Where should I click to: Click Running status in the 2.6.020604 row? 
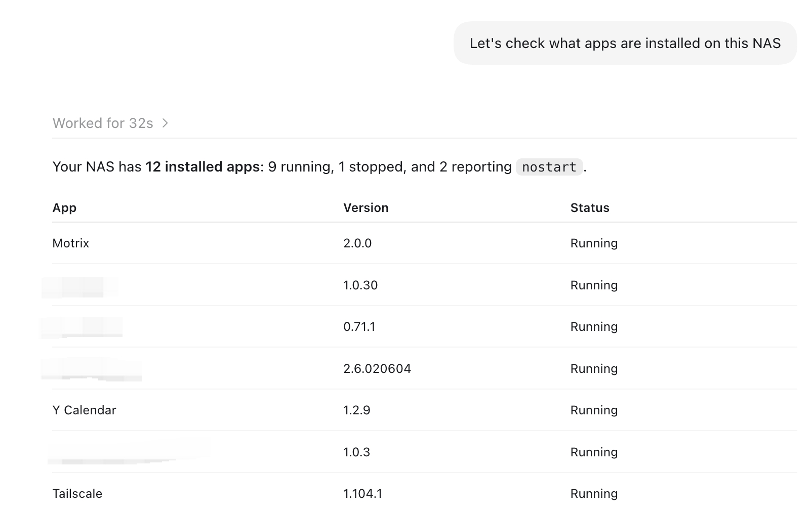(x=594, y=368)
